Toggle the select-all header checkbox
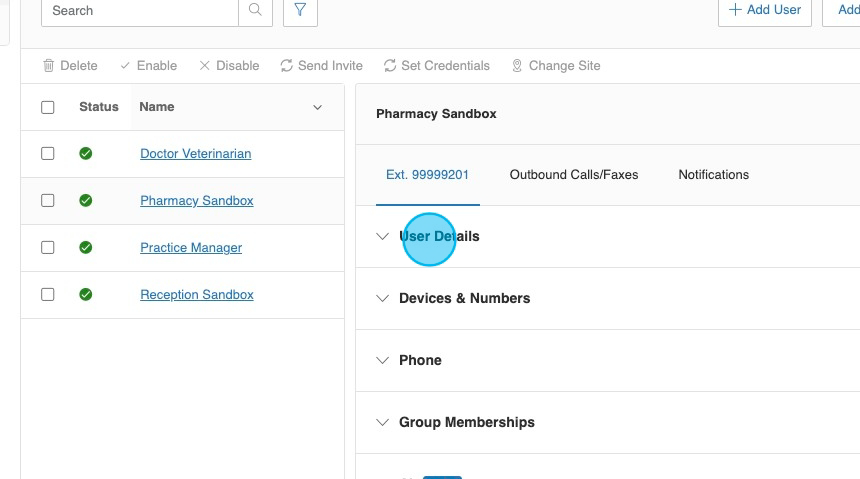 coord(48,107)
